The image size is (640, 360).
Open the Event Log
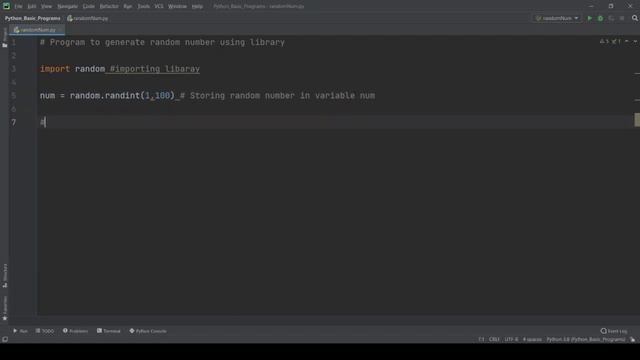[x=614, y=331]
